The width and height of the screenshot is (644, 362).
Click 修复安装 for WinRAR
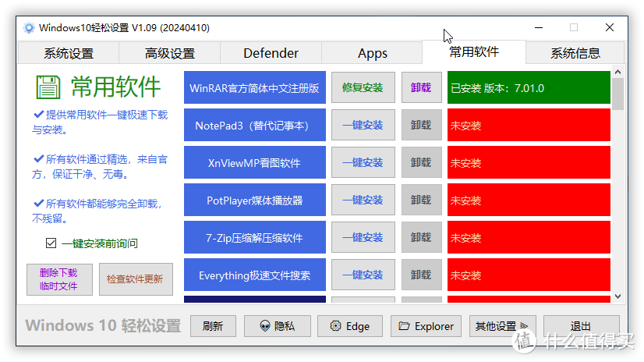[x=363, y=87]
